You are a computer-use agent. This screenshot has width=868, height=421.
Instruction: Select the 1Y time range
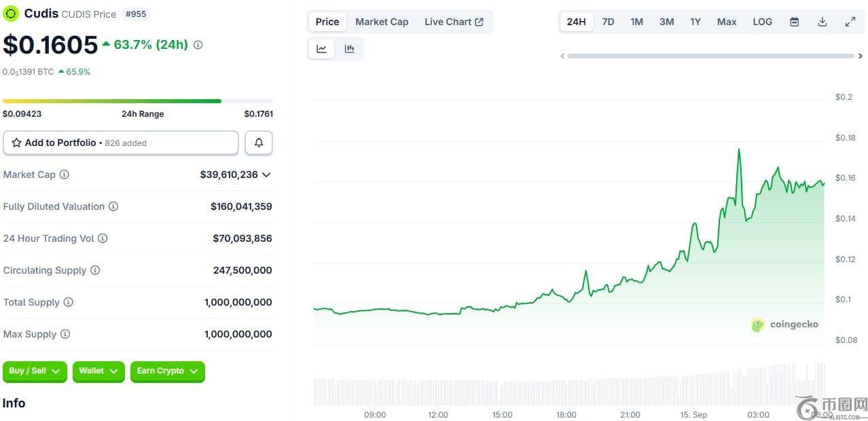tap(695, 22)
